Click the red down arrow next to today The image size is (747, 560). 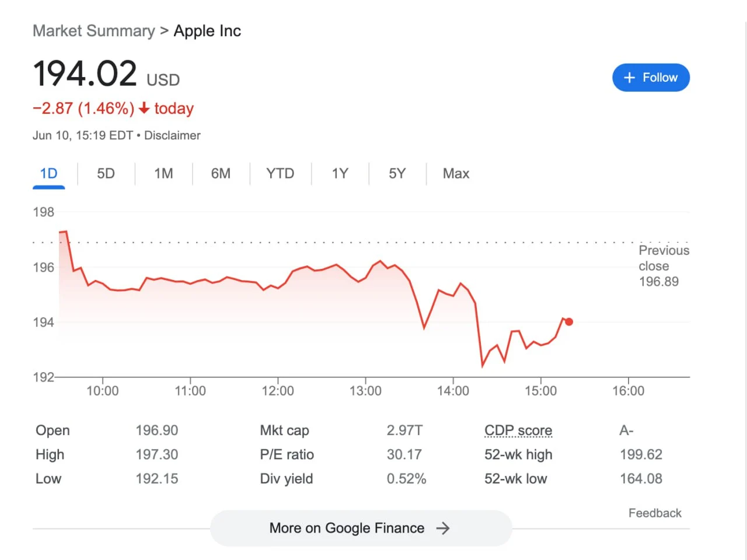point(144,108)
